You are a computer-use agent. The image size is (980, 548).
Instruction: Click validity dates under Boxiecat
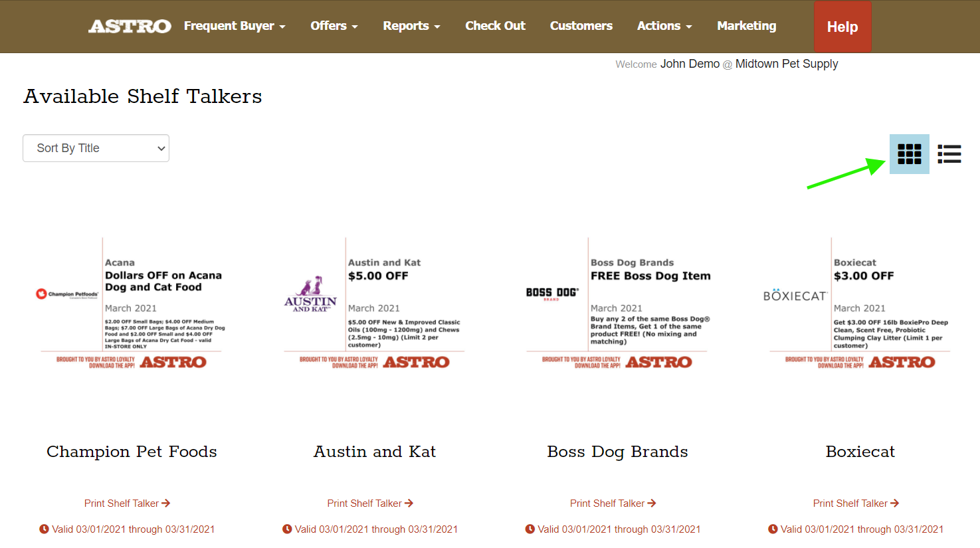tap(862, 529)
